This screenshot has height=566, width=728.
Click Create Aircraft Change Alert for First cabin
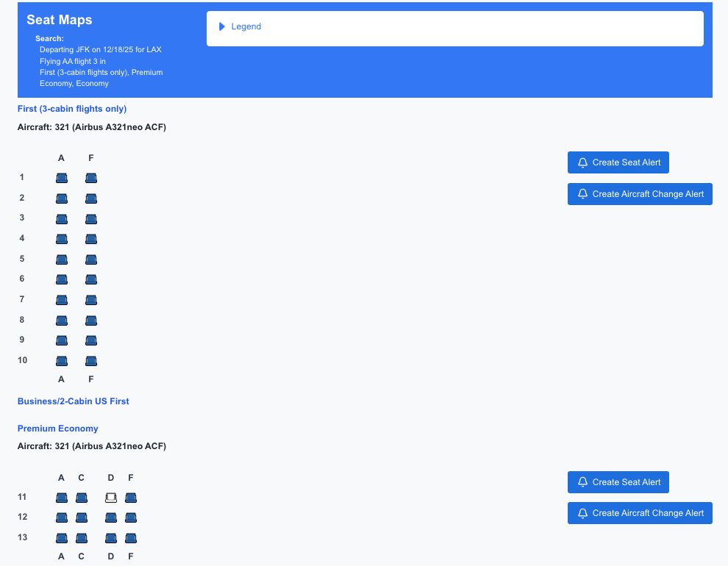coord(640,194)
